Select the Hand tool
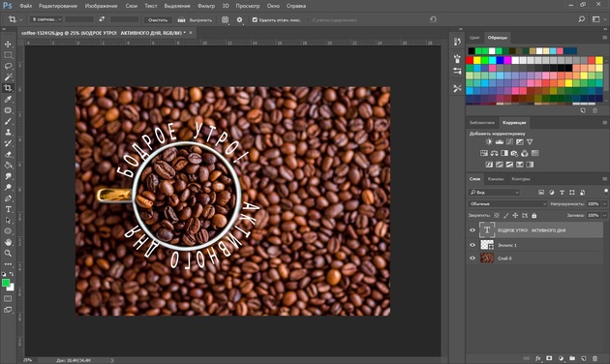The width and height of the screenshot is (610, 364). [8, 242]
